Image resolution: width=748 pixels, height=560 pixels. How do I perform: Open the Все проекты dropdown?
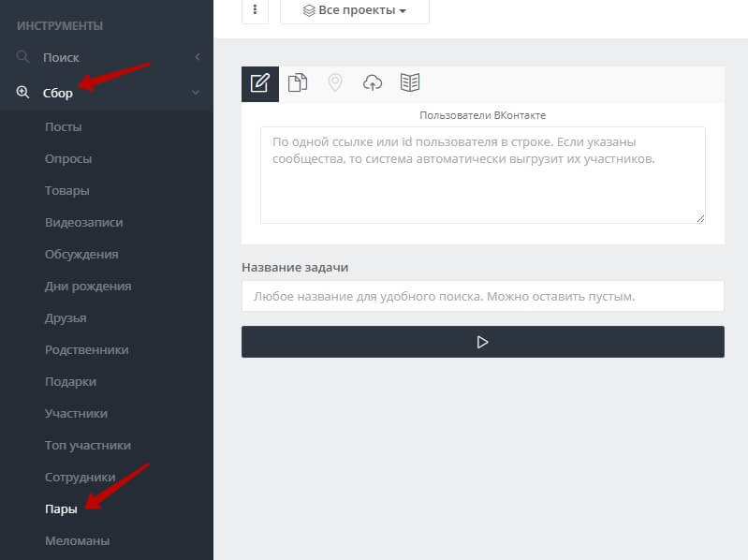[355, 10]
